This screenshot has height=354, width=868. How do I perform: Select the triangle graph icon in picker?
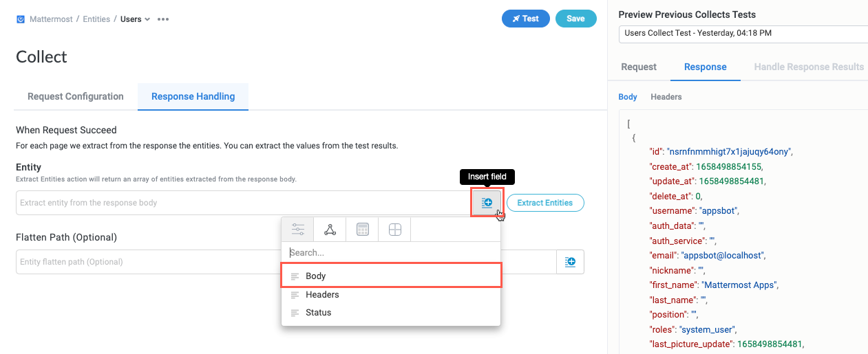(330, 230)
